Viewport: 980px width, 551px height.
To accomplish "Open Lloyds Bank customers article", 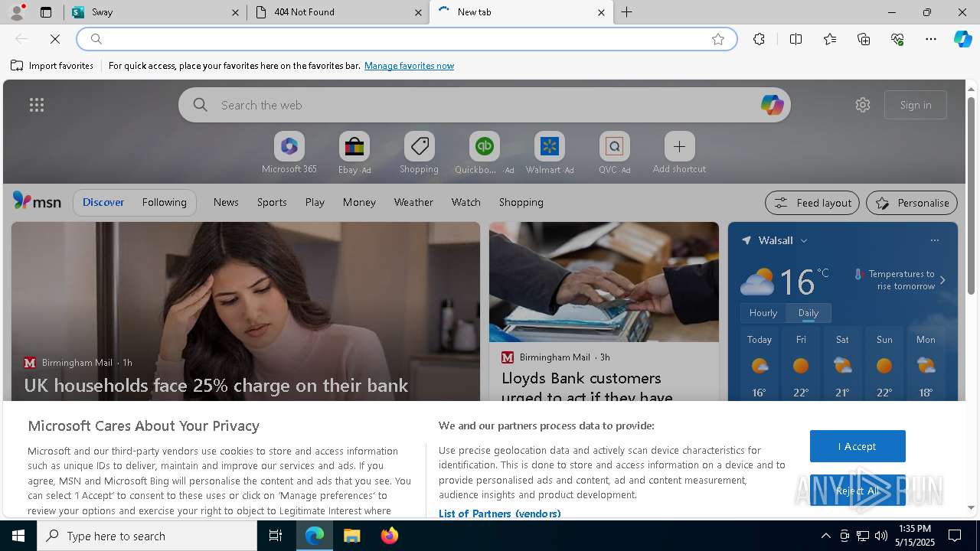I will coord(587,387).
